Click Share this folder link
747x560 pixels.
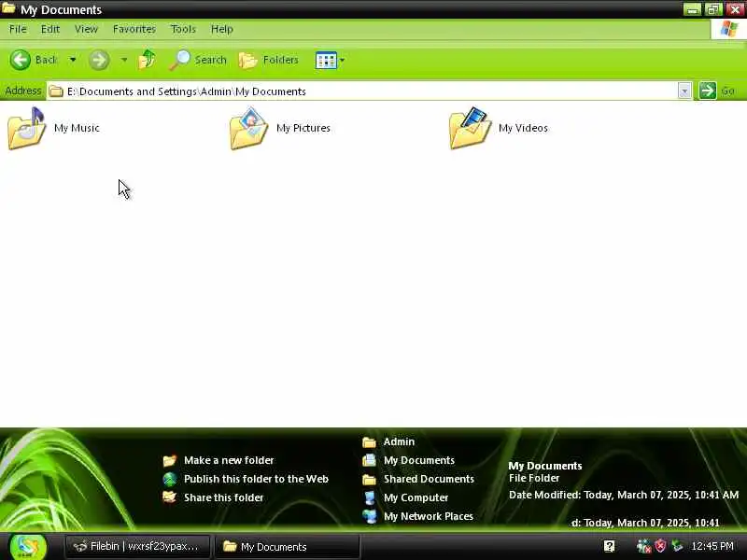pos(224,497)
